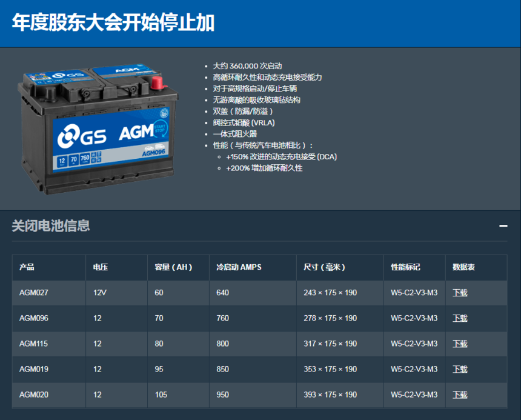This screenshot has width=521, height=420.
Task: Click the 双盖（防漏/防溢）bullet
Action: [x=243, y=112]
